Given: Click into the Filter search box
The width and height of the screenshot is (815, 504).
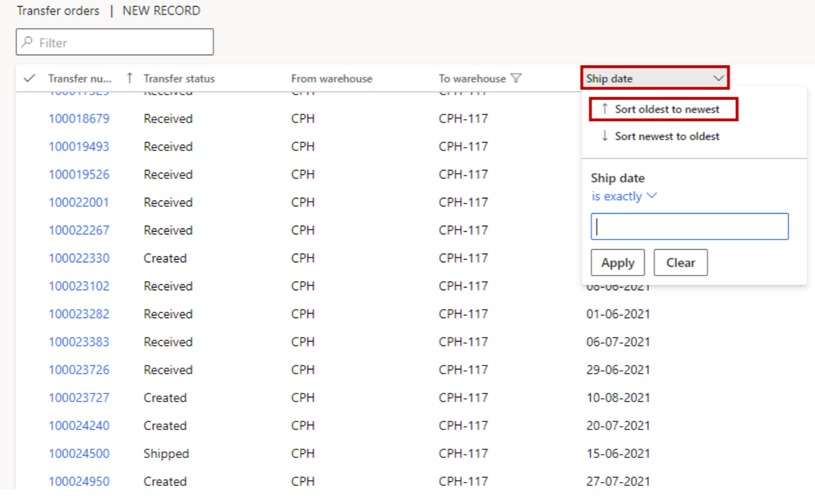Looking at the screenshot, I should 115,43.
